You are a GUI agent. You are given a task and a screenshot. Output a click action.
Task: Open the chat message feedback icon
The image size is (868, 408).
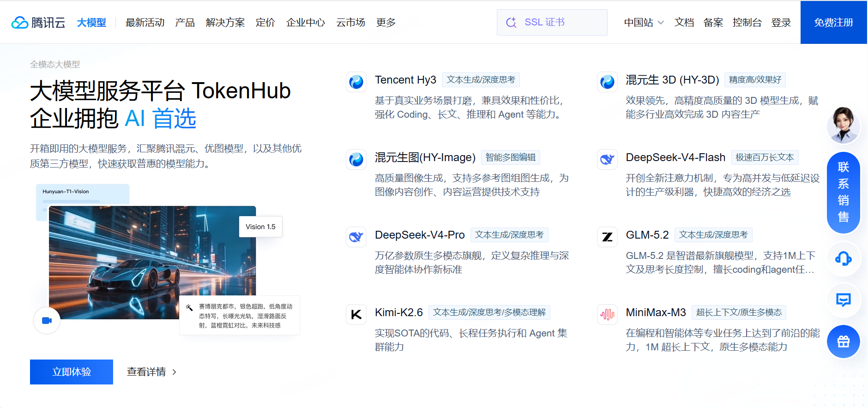(844, 300)
